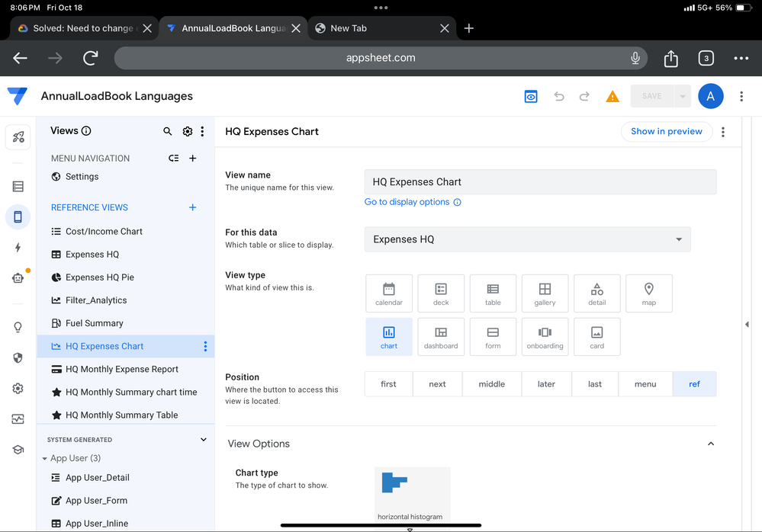Select table view type
This screenshot has height=532, width=762.
tap(493, 293)
